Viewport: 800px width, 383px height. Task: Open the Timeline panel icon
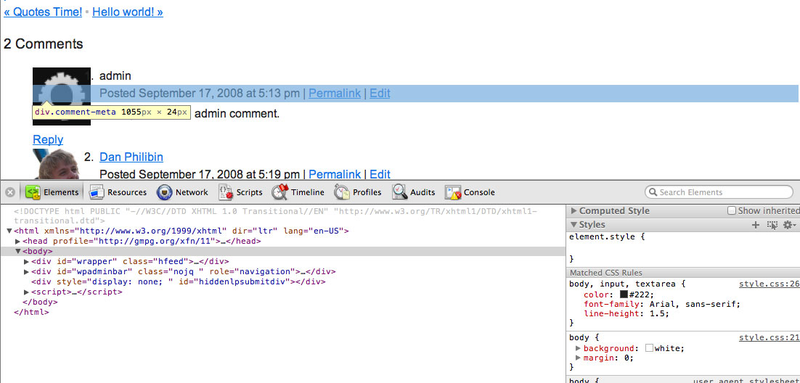tap(280, 192)
